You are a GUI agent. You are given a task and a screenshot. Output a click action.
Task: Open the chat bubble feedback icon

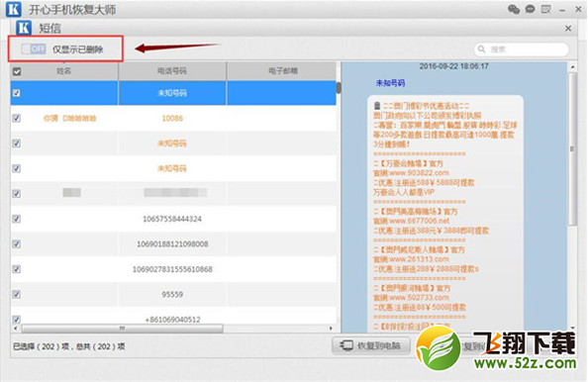530,9
